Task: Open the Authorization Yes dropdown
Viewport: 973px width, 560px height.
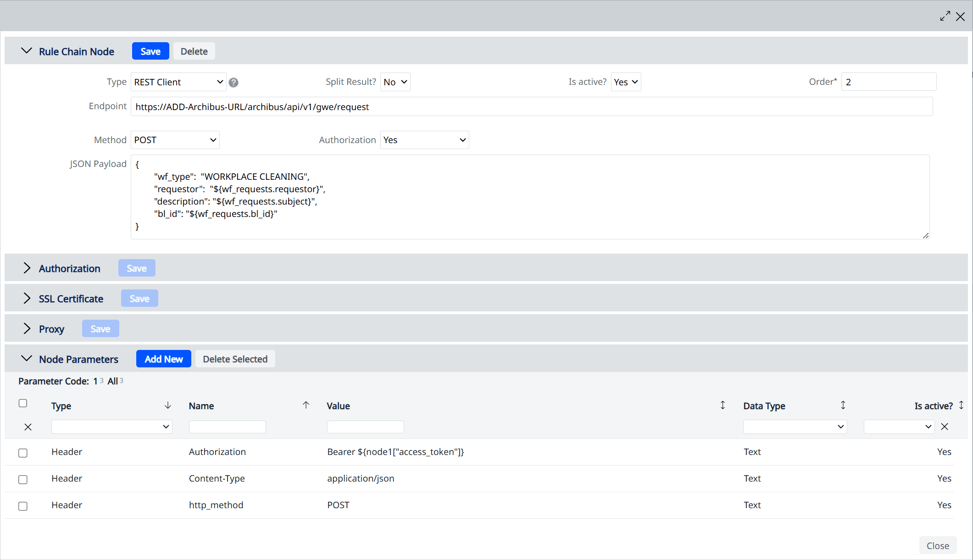Action: [x=424, y=140]
